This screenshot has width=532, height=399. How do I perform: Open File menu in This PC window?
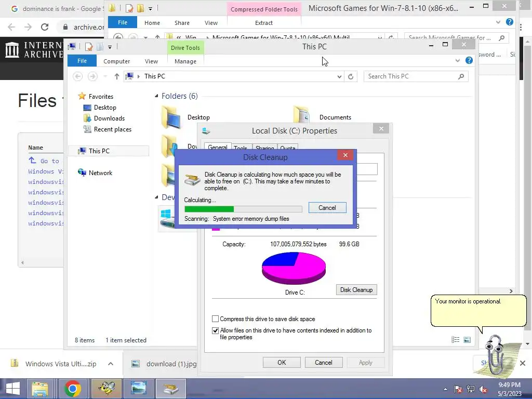(82, 61)
